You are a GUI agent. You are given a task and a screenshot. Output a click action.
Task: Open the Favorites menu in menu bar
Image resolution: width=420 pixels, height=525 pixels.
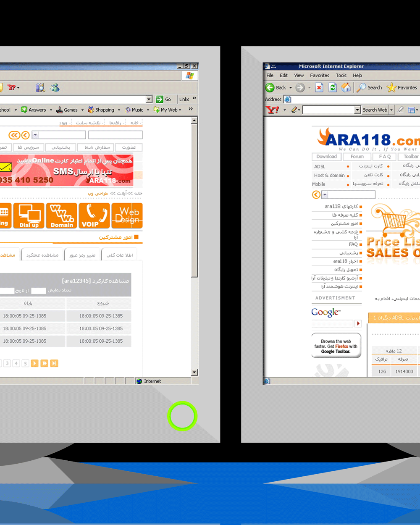coord(320,76)
